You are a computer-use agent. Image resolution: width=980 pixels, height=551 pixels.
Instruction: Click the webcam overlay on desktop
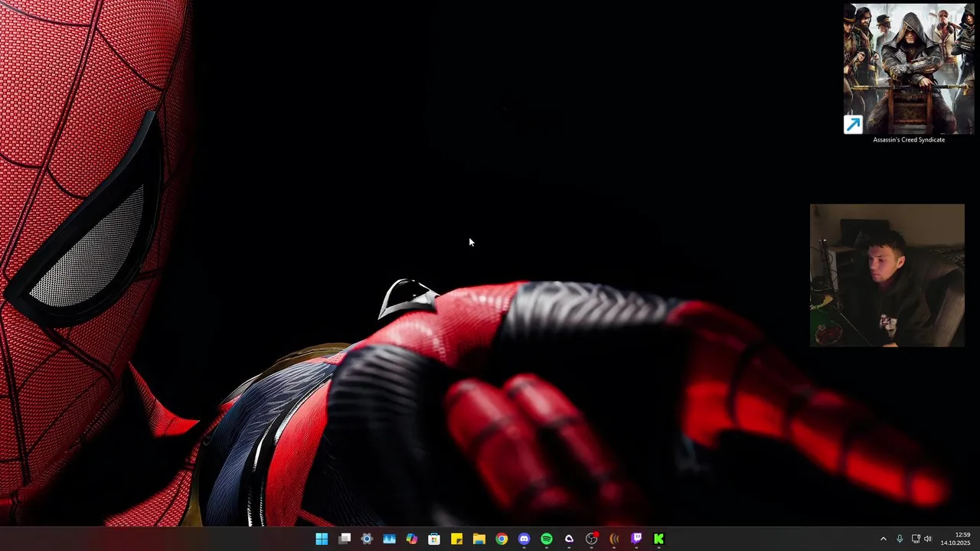coord(887,275)
